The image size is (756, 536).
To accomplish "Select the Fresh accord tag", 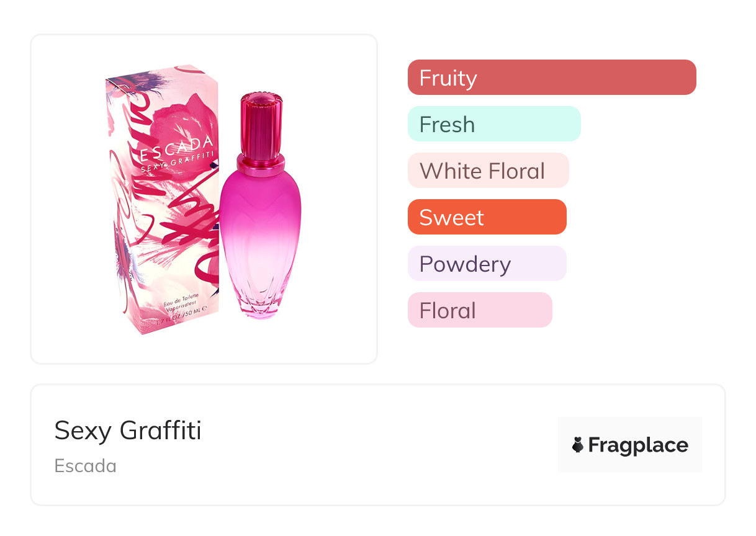I will (x=494, y=123).
